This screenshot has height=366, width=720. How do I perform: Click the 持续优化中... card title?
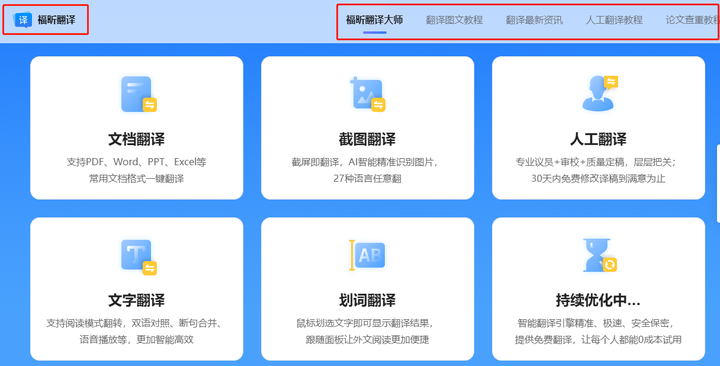598,300
